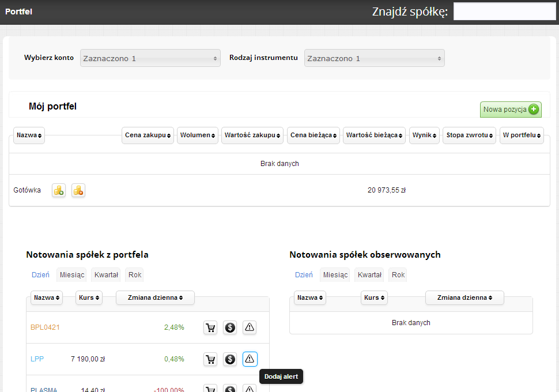Click the withdraw cash coins icon next to Gotówka
The width and height of the screenshot is (559, 392).
(x=78, y=190)
